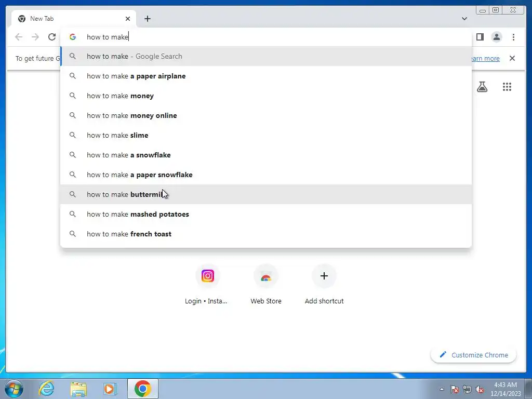Open the Windows Start button
The height and width of the screenshot is (399, 532).
pyautogui.click(x=14, y=389)
